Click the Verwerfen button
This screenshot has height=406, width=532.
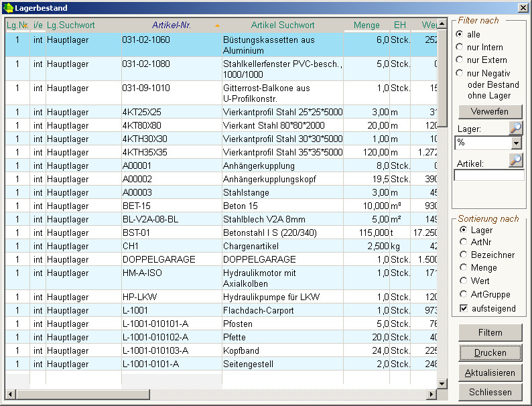490,112
